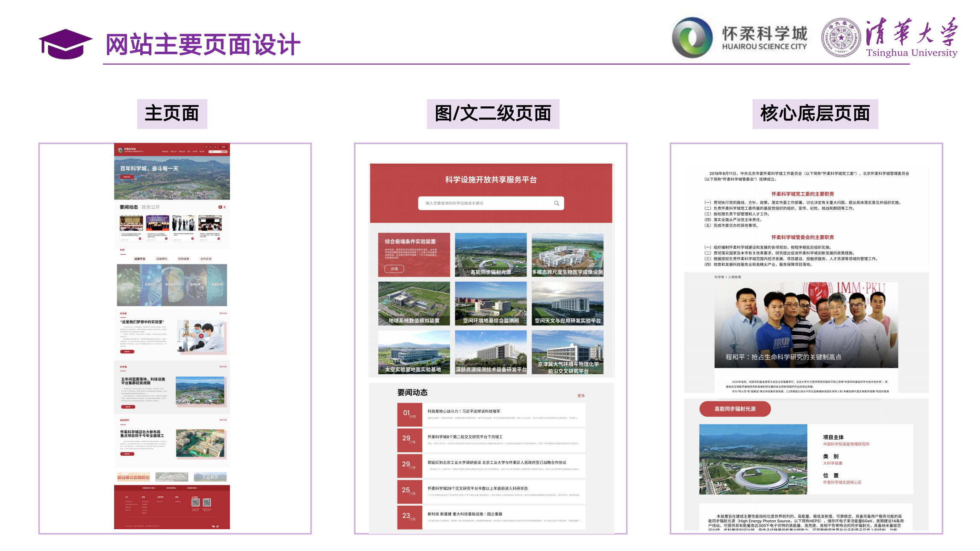Switch to the 政务公开 tab
This screenshot has width=980, height=551.
(150, 207)
